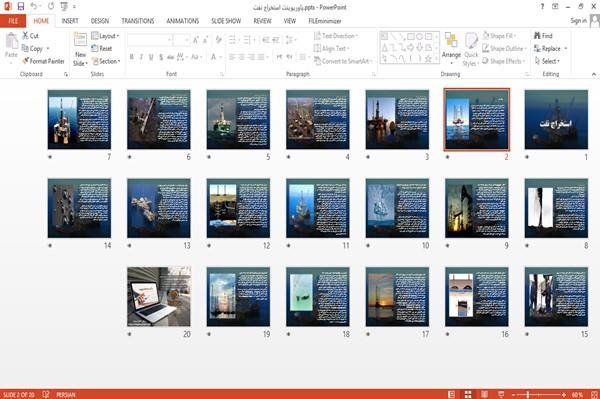Expand the Select dropdown in Editing
Screen dimensions: 600x399
tap(547, 61)
